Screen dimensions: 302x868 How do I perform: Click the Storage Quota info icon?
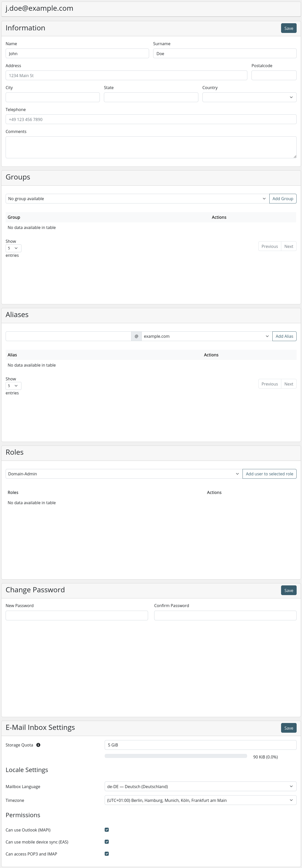pos(38,745)
